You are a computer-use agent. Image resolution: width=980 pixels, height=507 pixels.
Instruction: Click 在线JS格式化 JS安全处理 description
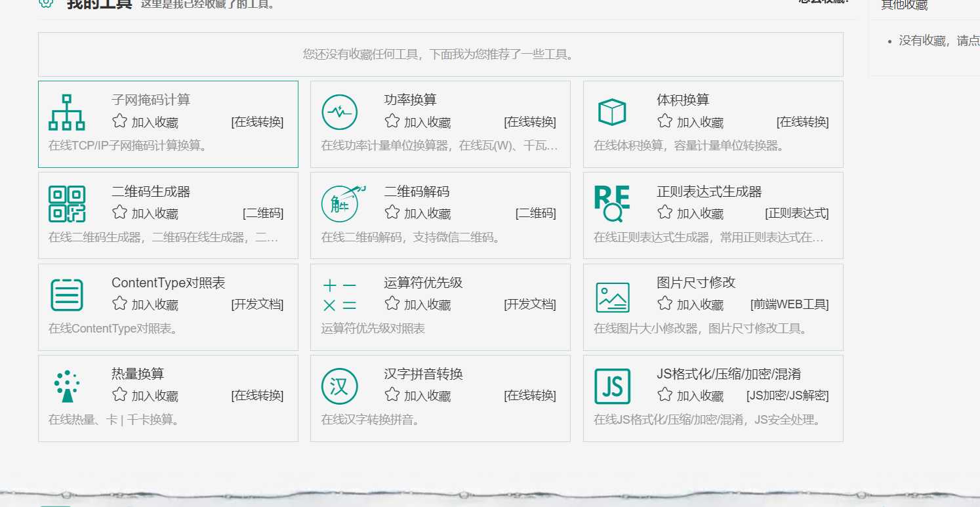point(708,419)
